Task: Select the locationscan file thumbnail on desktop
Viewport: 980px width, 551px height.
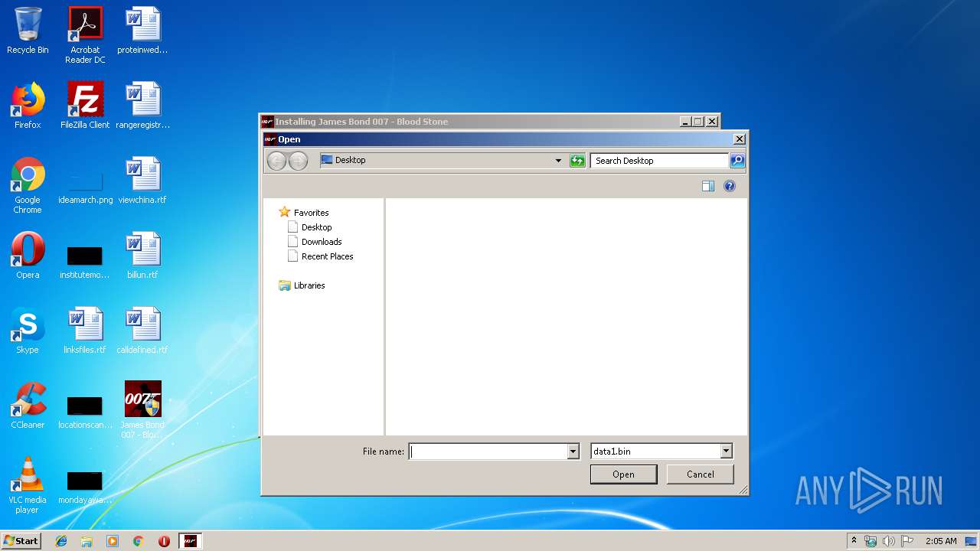Action: pos(85,412)
